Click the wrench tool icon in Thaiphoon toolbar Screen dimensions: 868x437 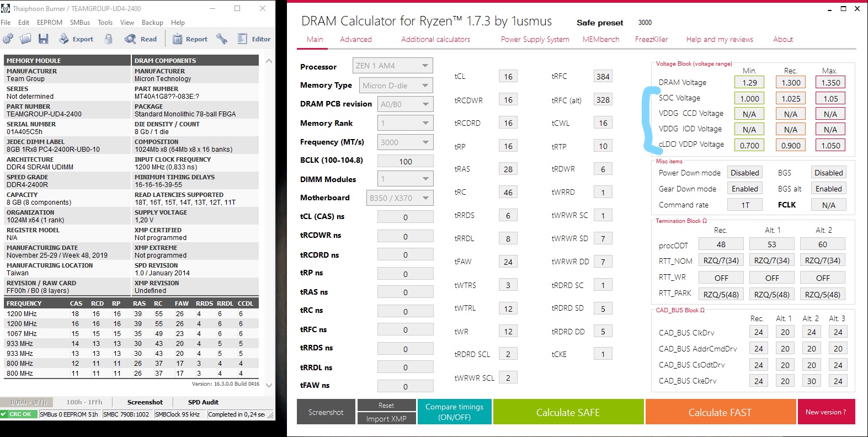pyautogui.click(x=222, y=39)
